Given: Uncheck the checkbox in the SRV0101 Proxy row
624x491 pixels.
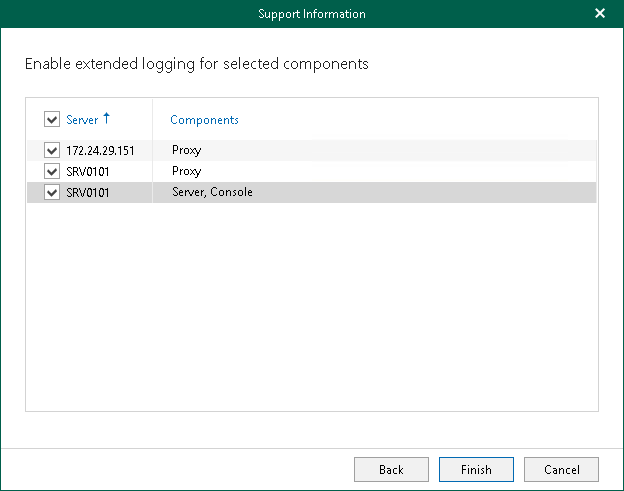Looking at the screenshot, I should [x=52, y=171].
